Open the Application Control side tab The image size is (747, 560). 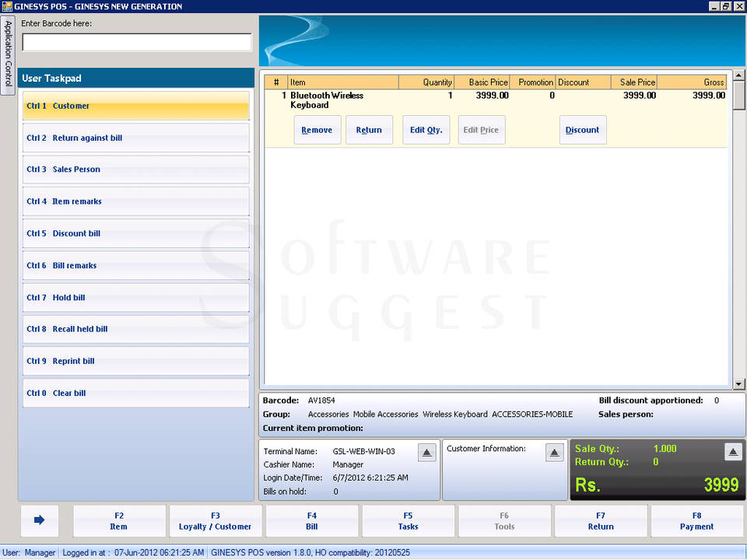(8, 54)
